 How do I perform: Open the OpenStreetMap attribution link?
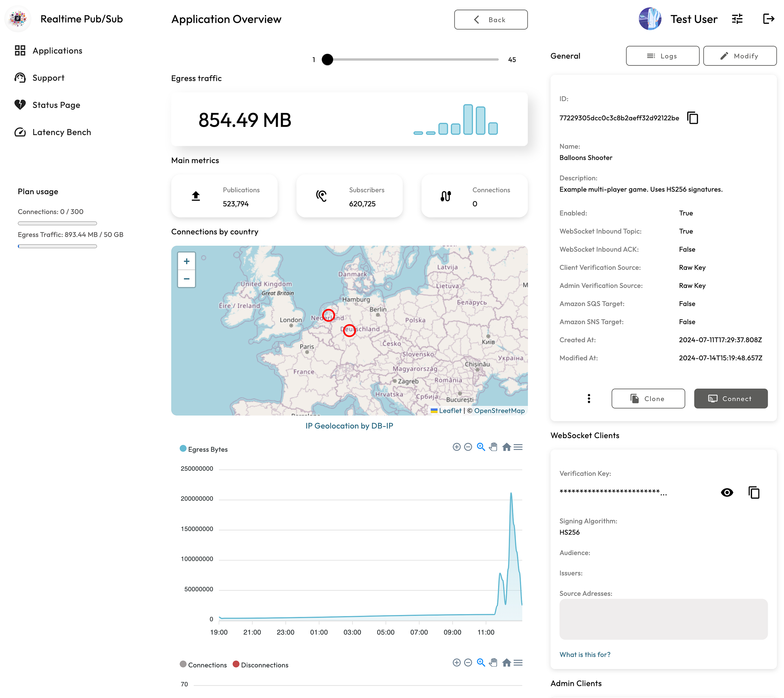coord(499,411)
